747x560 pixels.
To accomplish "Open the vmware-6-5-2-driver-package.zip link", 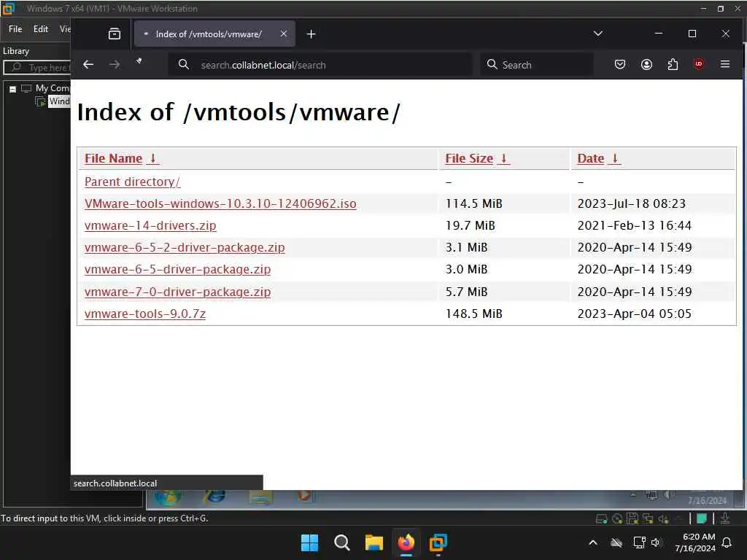I will 185,248.
